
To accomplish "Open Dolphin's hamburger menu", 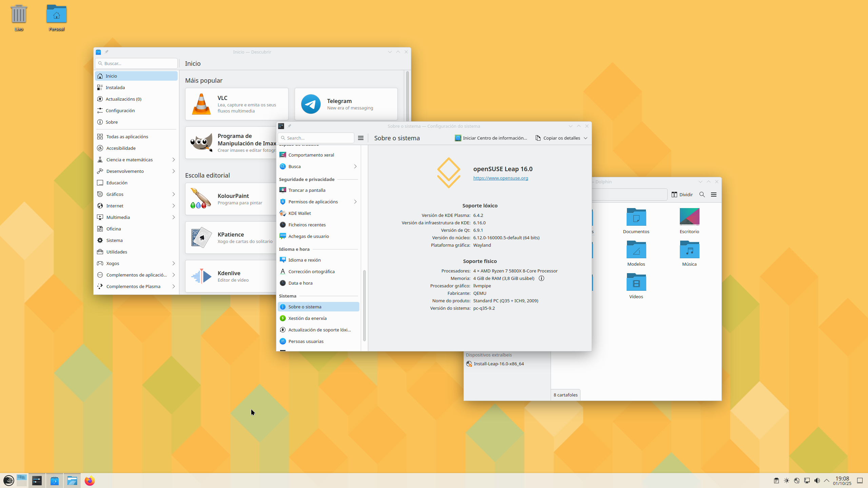I will point(714,195).
